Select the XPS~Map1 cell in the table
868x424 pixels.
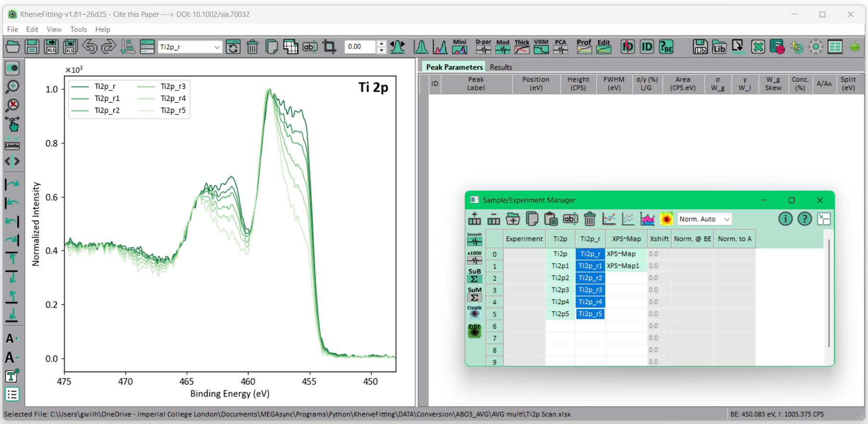626,266
